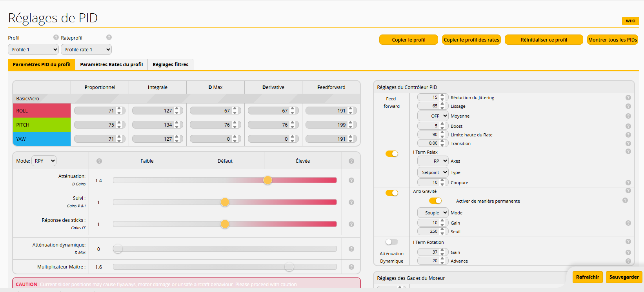The height and width of the screenshot is (292, 644).
Task: Click help icon for I Term Rotation
Action: point(628,241)
